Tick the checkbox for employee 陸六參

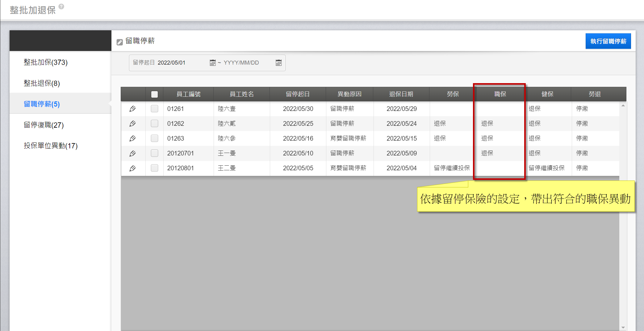154,138
